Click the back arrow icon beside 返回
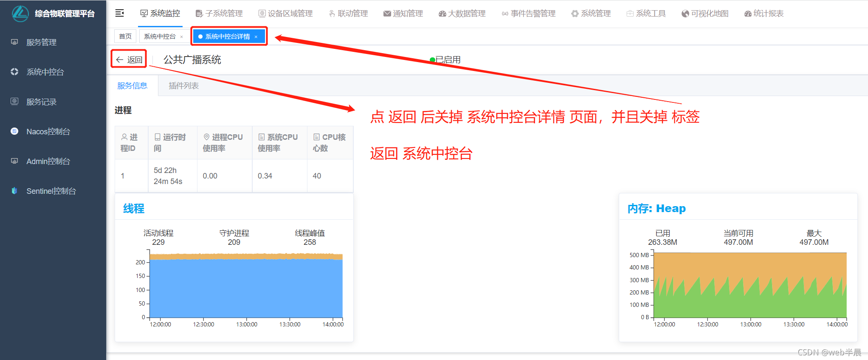 pos(120,60)
